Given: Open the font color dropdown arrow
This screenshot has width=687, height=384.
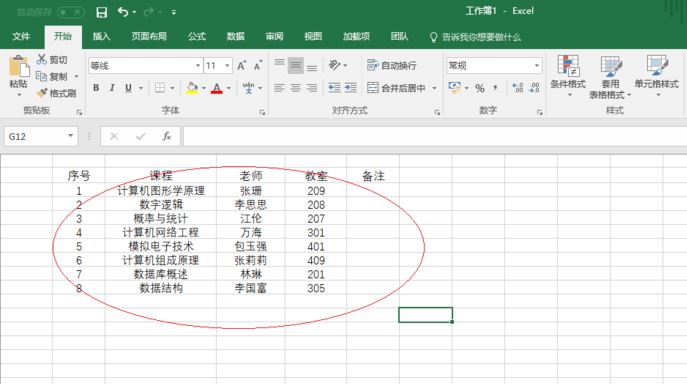Looking at the screenshot, I should pyautogui.click(x=229, y=88).
